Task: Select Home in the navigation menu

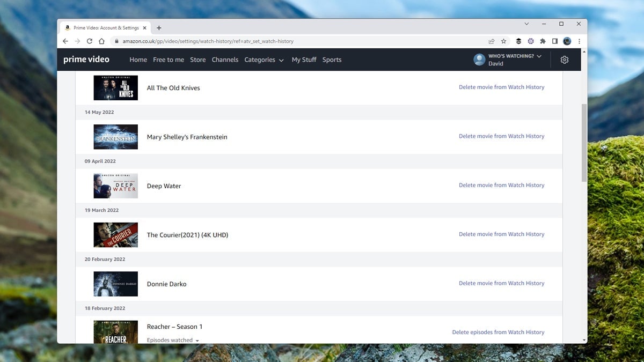Action: (138, 60)
